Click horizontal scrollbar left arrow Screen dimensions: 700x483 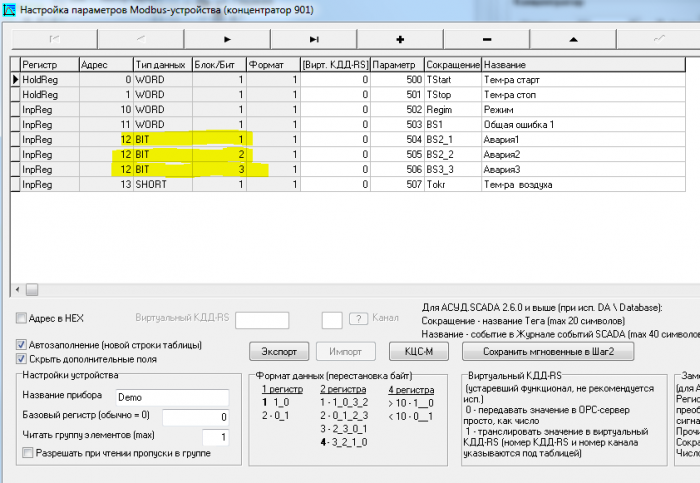17,290
